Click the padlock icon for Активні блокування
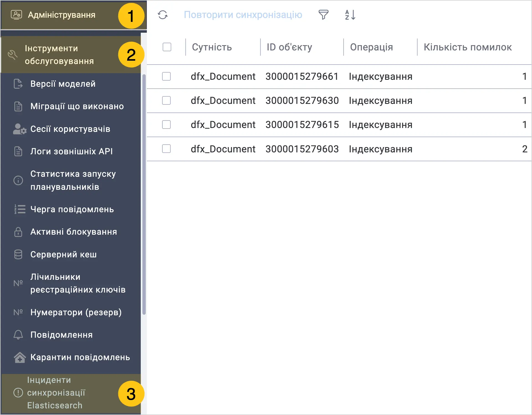 coord(18,232)
